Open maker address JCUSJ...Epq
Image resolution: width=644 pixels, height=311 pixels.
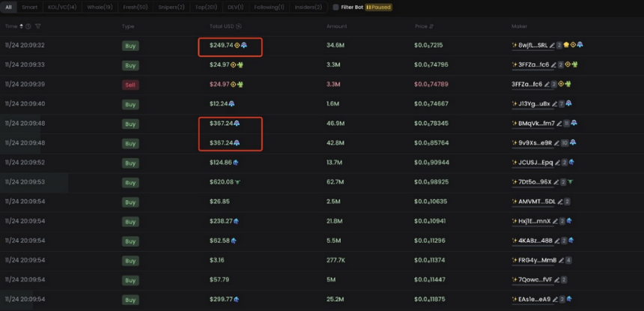pyautogui.click(x=535, y=163)
